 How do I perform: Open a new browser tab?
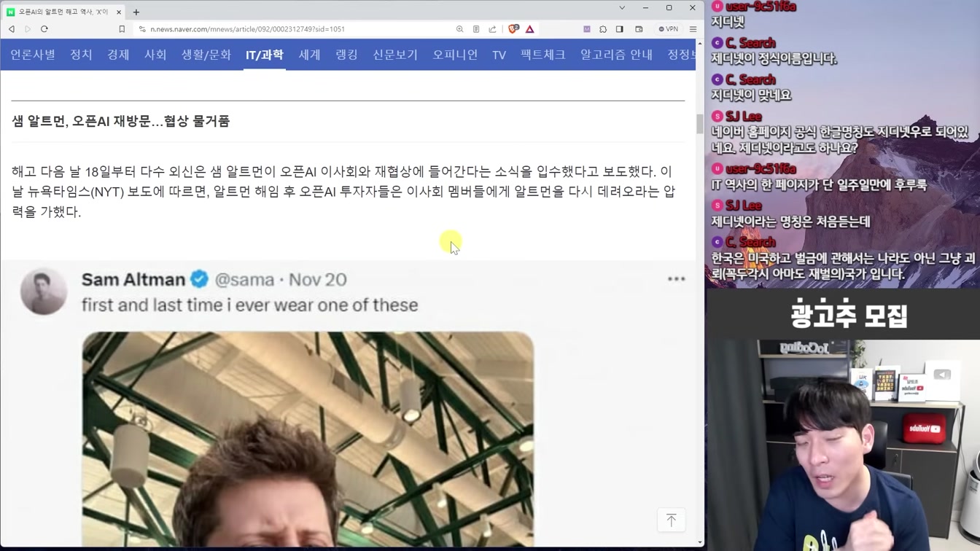pos(136,12)
